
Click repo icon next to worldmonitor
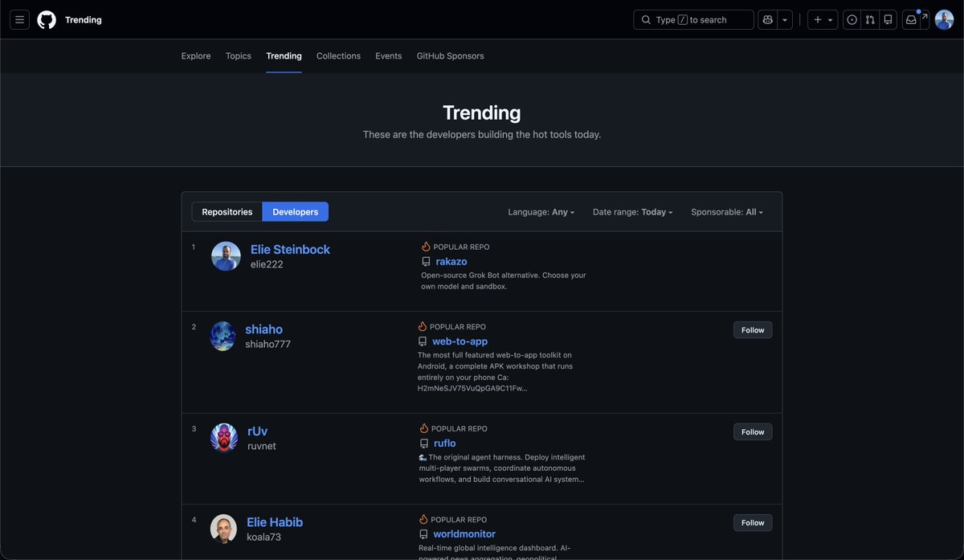(423, 534)
